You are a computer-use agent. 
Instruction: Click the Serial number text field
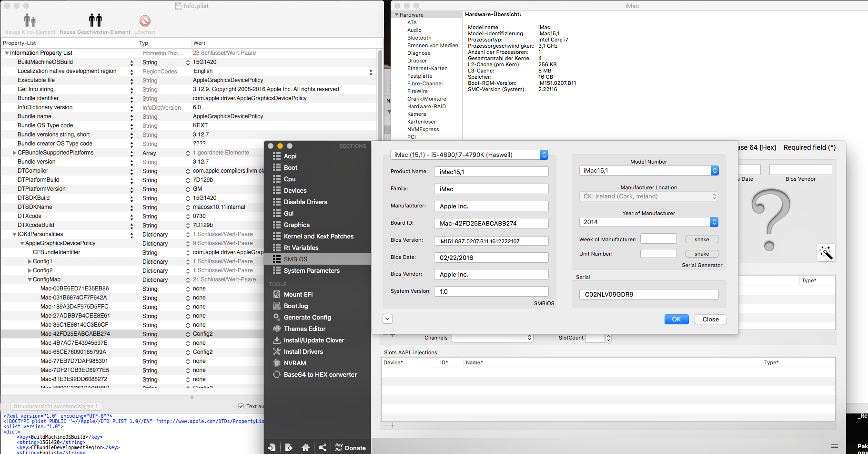click(x=648, y=294)
